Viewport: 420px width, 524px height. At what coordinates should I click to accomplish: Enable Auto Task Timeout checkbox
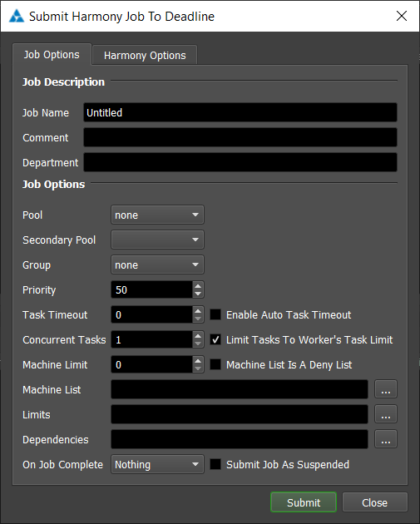coord(215,314)
